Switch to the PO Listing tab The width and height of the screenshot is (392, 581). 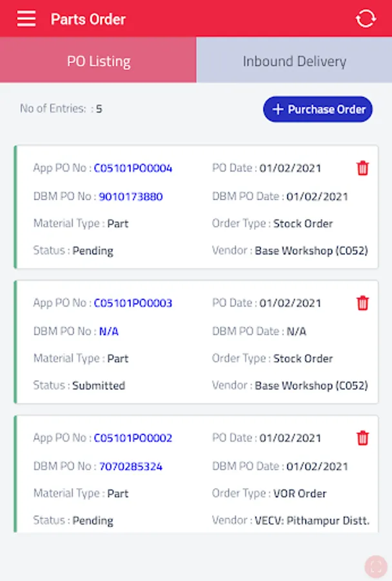point(98,61)
